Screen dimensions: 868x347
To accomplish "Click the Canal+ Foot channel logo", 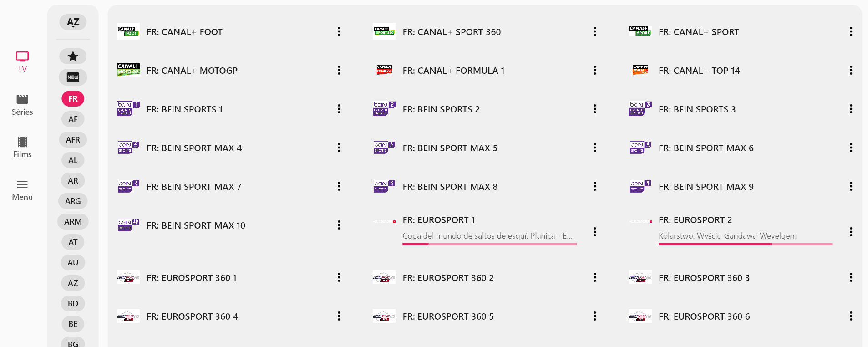I will coord(128,31).
